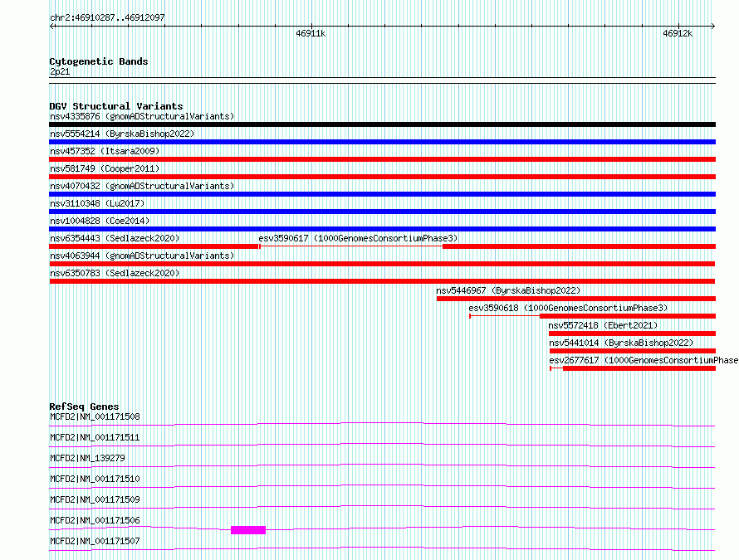Click the red nsv6354443 variant bar
The width and height of the screenshot is (739, 560).
[x=154, y=246]
